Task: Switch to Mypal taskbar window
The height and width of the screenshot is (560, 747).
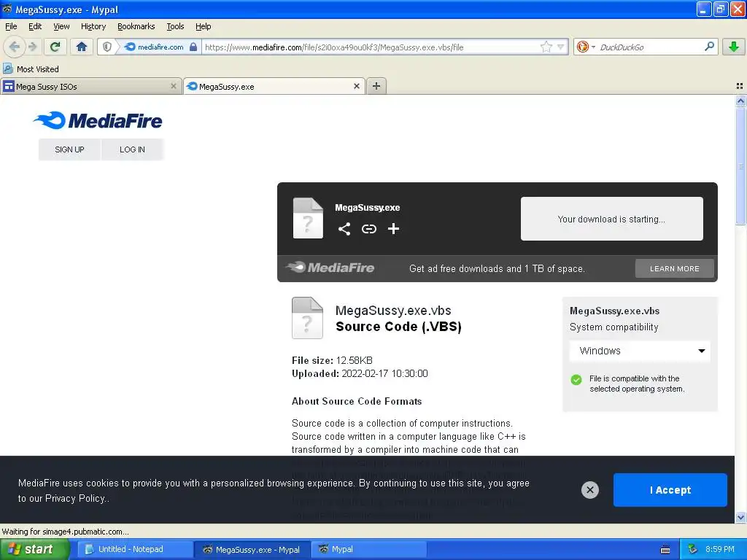Action: [x=369, y=549]
